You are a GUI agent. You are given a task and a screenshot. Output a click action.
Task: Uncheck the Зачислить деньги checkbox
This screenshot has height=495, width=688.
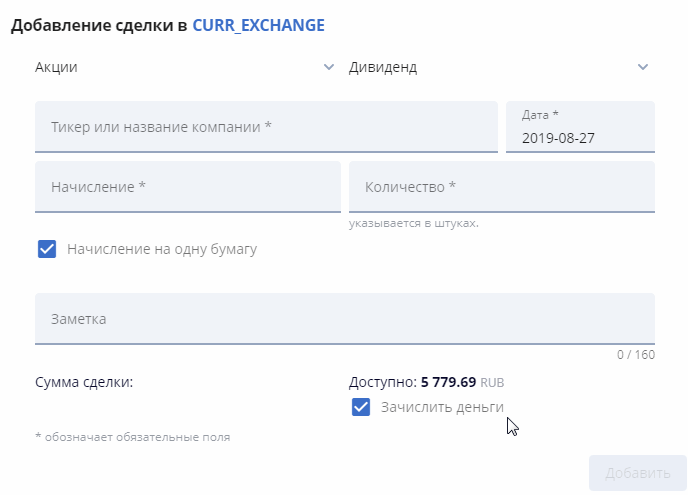[361, 407]
